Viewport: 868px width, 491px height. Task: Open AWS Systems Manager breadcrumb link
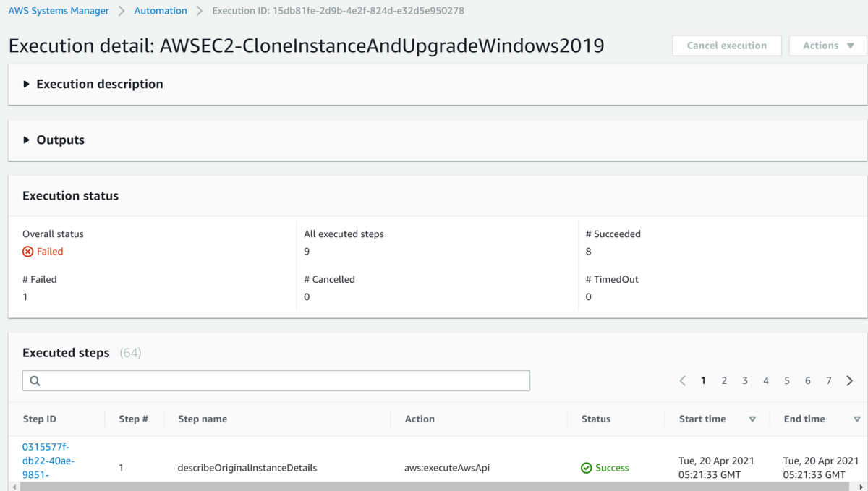click(59, 11)
